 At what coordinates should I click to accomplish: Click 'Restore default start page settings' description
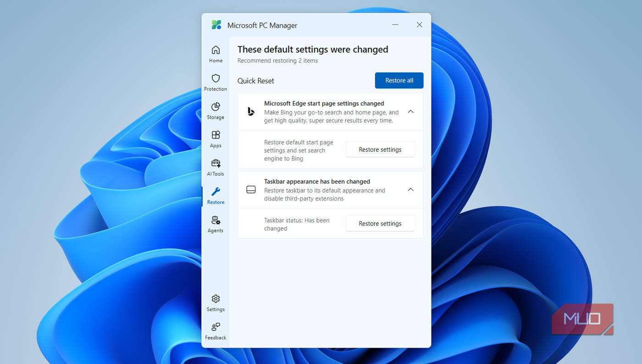[299, 150]
